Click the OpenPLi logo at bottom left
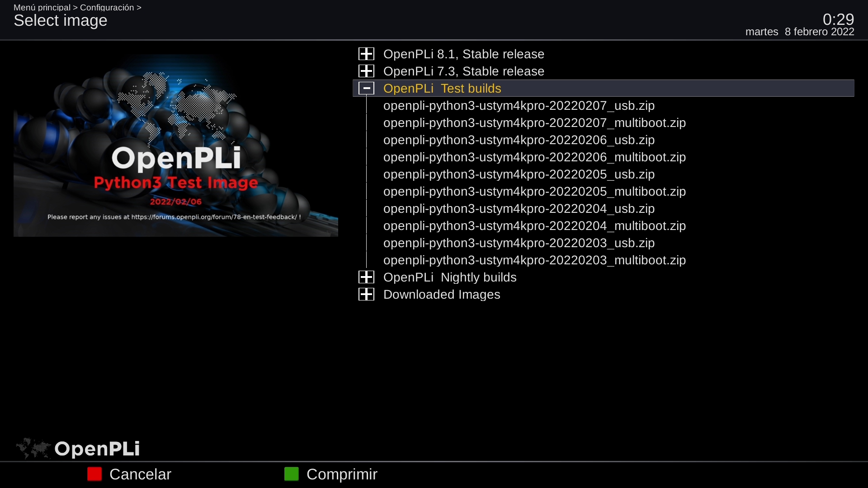 click(x=78, y=448)
